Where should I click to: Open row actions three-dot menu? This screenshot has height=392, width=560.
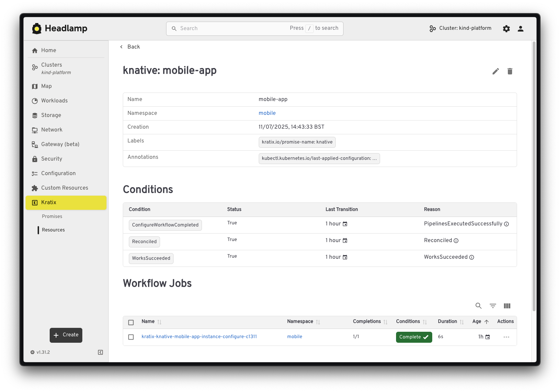point(506,337)
